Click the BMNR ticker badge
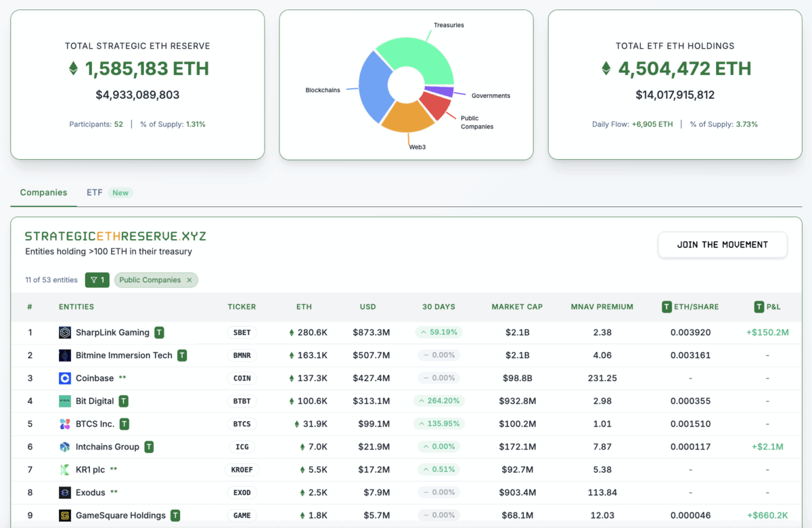812x528 pixels. click(x=242, y=355)
